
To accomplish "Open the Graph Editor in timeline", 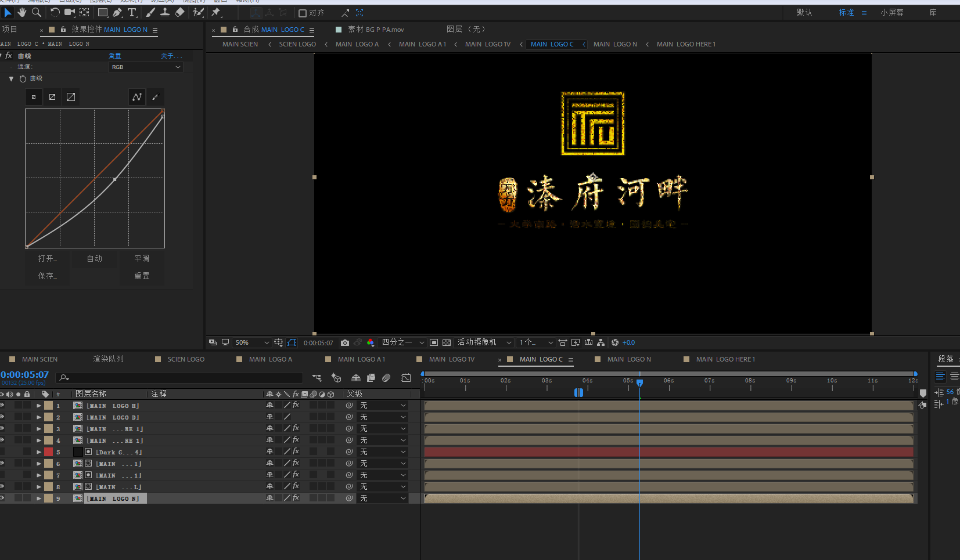I will tap(406, 378).
